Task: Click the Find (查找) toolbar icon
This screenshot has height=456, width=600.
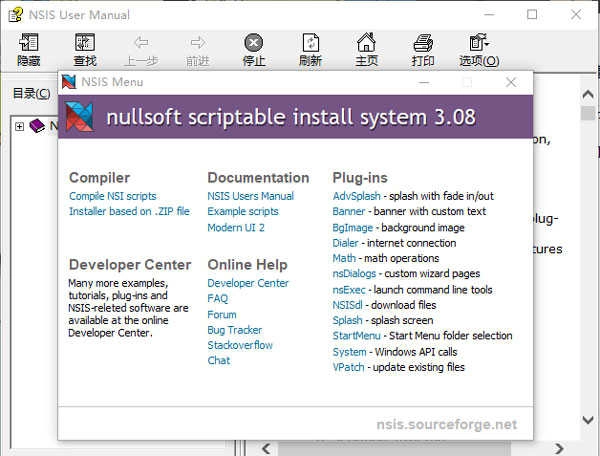Action: click(x=85, y=44)
